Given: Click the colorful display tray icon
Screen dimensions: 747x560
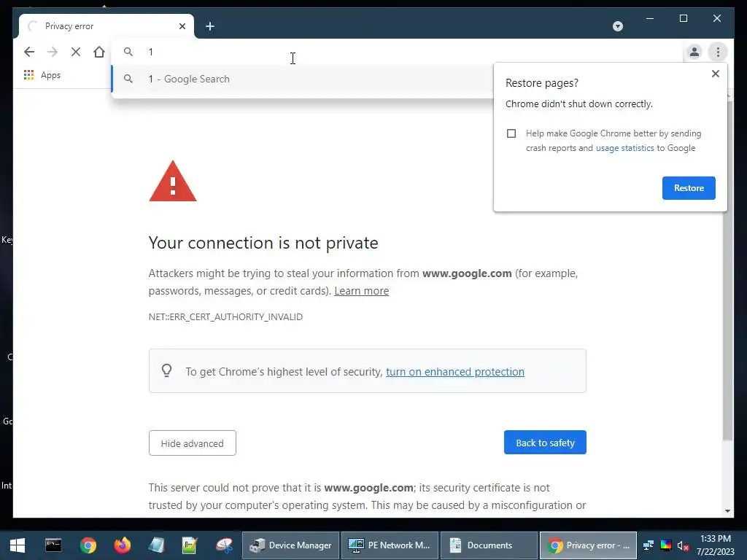Looking at the screenshot, I should 666,545.
